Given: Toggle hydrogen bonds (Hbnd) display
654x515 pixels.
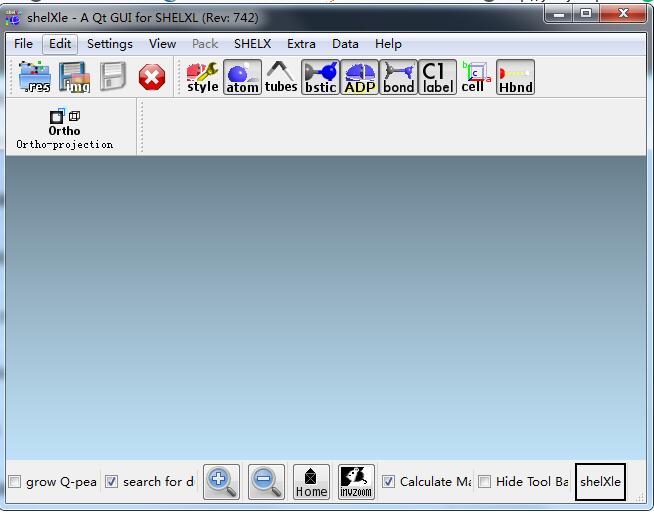Looking at the screenshot, I should pos(516,77).
